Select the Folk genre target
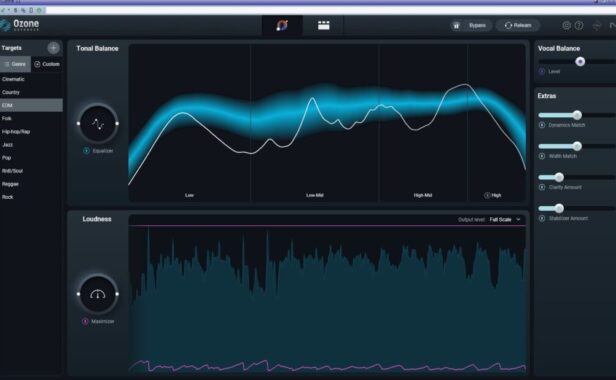Viewport: 616px width, 380px height. point(31,118)
